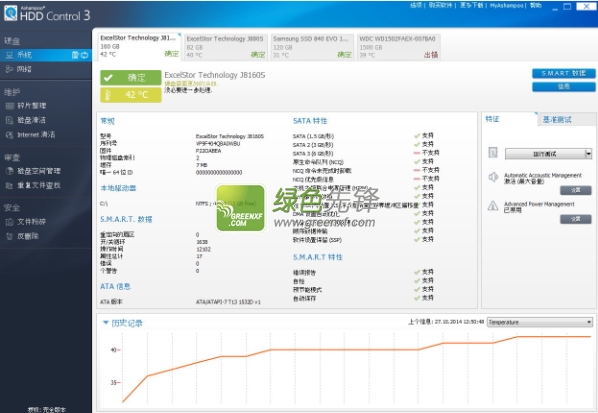Click the speaker icon for Acoustic Management
The width and height of the screenshot is (598, 413).
[x=493, y=177]
